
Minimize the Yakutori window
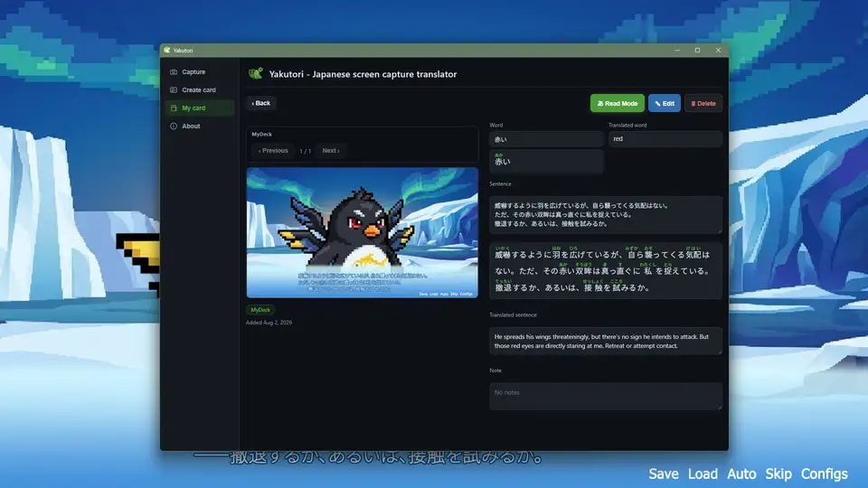pos(677,50)
